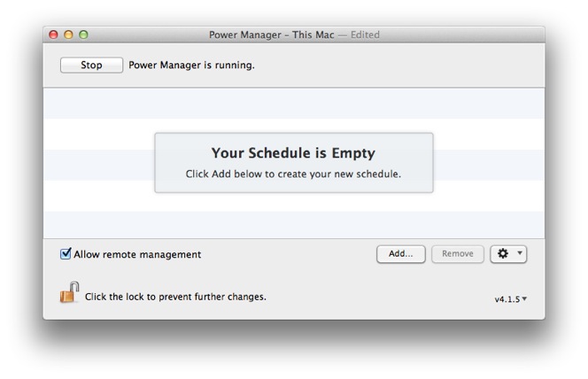Click the 'Click Add below' instruction text
588x379 pixels.
coord(293,174)
